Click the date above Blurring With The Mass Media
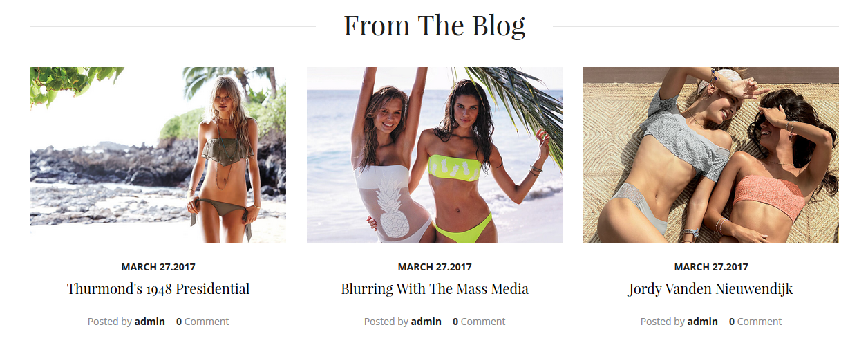Screen dimensions: 868x352 point(435,267)
